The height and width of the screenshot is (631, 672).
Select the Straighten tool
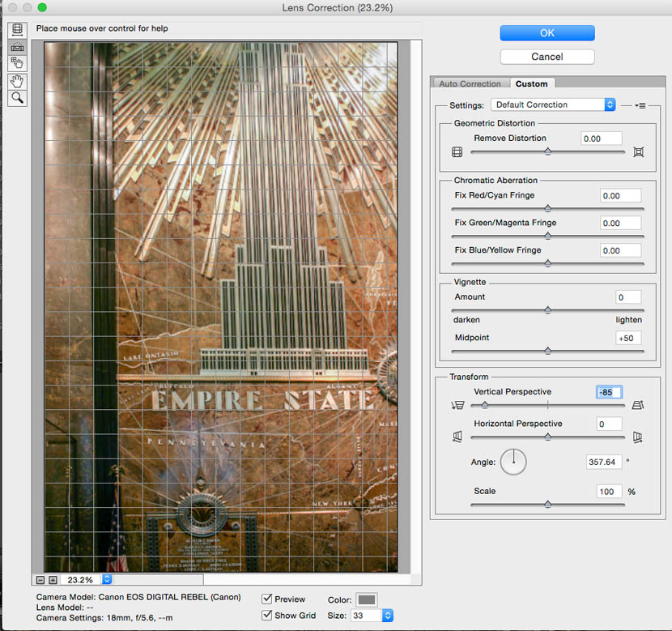click(17, 47)
